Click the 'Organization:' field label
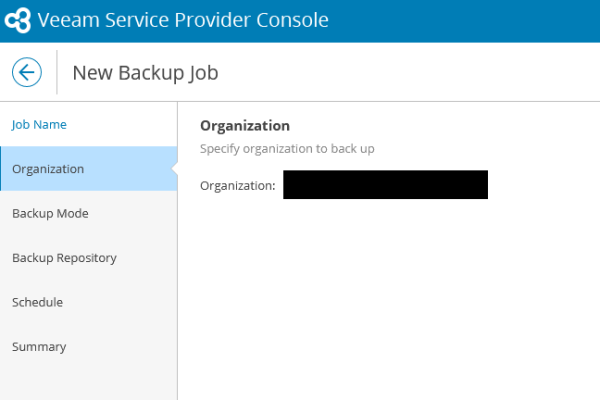The width and height of the screenshot is (600, 400). (238, 186)
